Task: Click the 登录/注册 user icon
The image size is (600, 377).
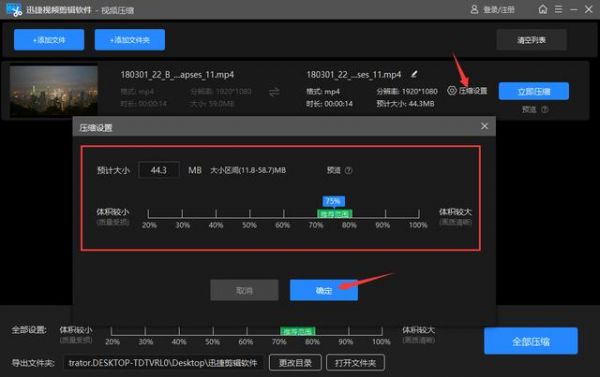Action: [474, 10]
